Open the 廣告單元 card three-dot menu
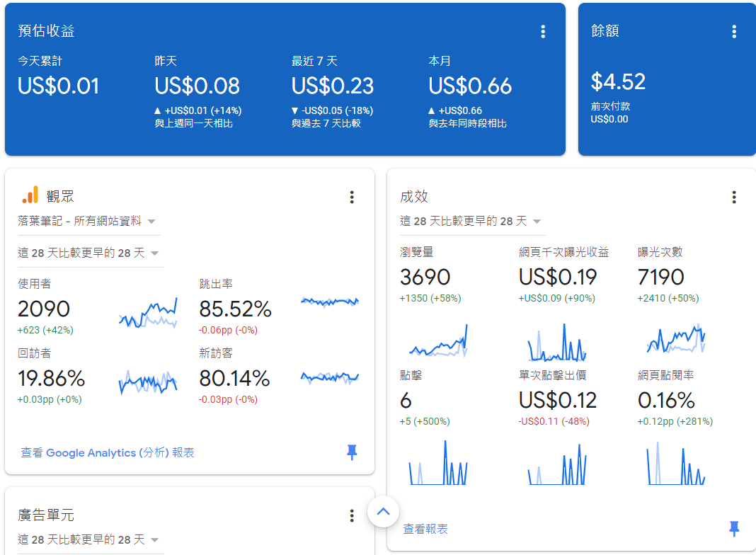The height and width of the screenshot is (555, 756). pyautogui.click(x=352, y=515)
